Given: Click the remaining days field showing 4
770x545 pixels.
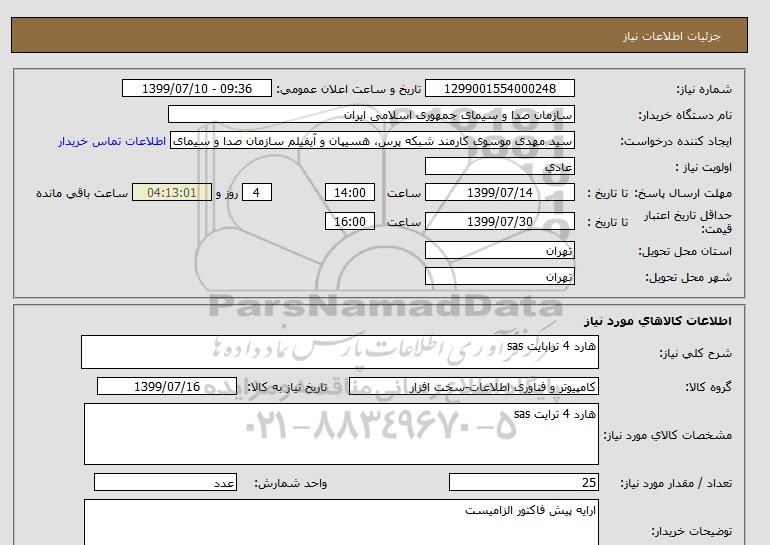Looking at the screenshot, I should click(256, 192).
